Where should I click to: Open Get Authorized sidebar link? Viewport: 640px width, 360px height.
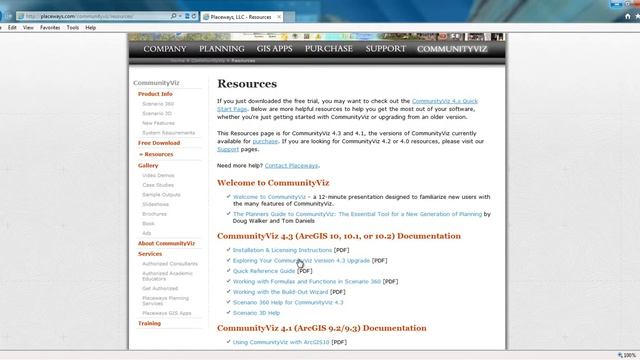point(160,289)
